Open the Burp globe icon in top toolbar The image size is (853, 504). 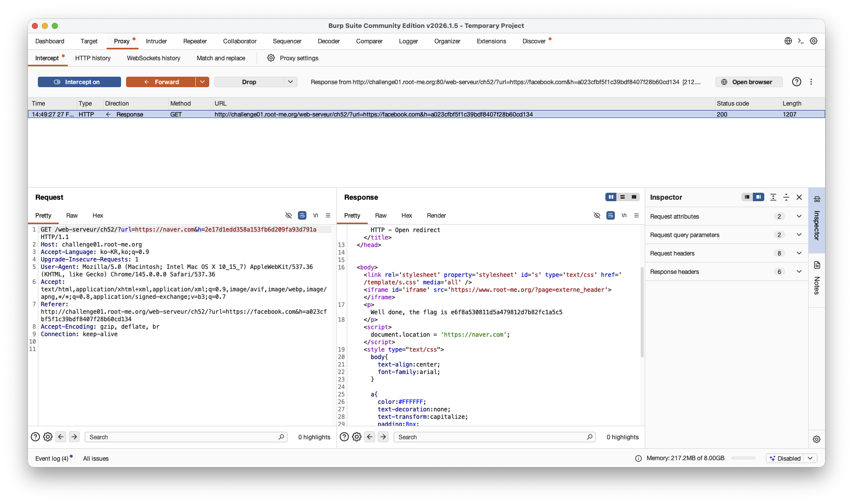pos(788,41)
